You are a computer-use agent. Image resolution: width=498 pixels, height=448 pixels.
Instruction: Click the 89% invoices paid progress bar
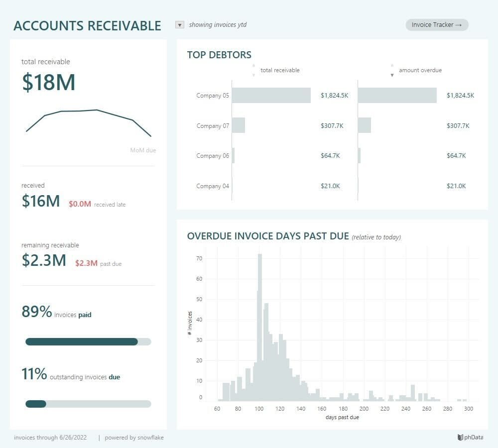[88, 341]
